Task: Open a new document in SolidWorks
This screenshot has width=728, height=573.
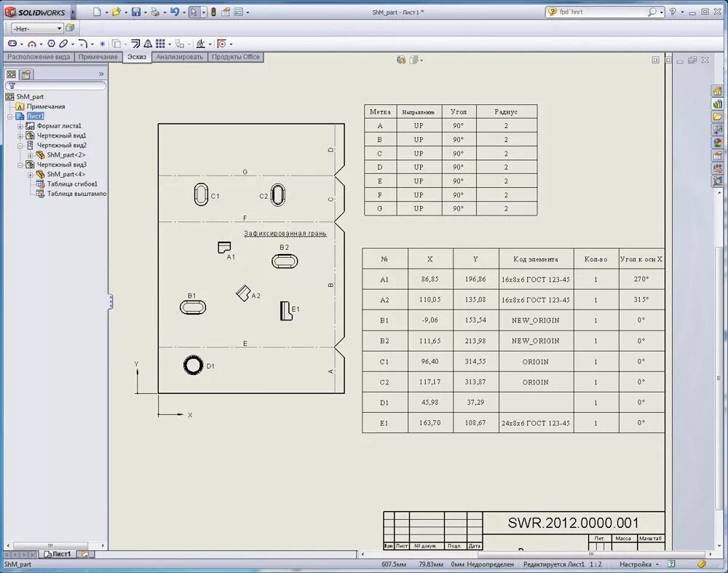Action: 97,12
